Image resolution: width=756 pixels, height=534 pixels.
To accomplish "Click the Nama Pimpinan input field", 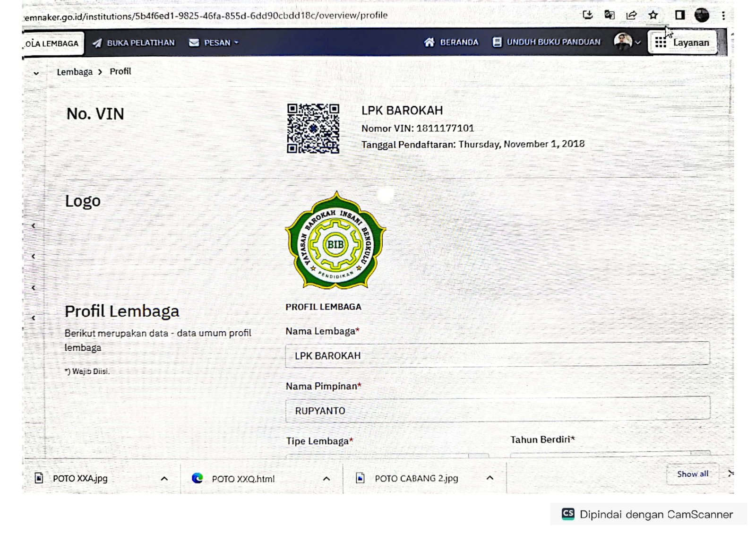I will tap(497, 410).
